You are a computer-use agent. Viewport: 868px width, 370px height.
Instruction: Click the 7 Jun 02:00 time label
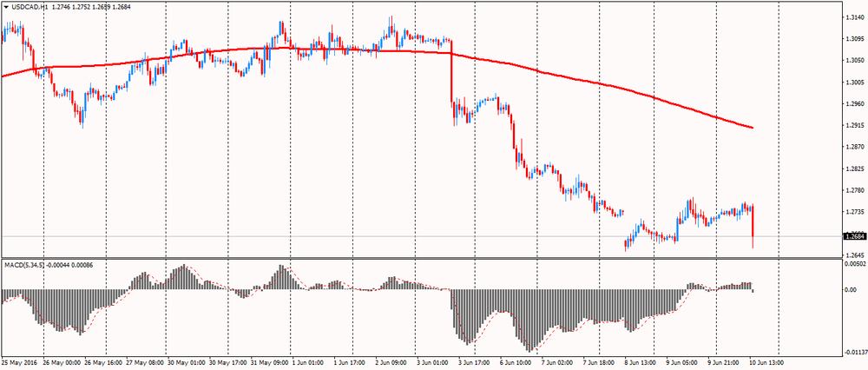[x=558, y=363]
